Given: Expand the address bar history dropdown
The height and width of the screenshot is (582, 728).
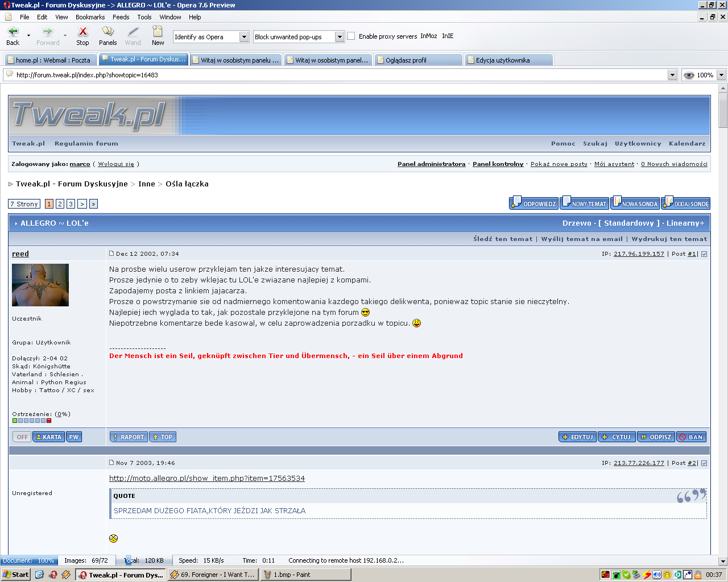Looking at the screenshot, I should tap(672, 75).
